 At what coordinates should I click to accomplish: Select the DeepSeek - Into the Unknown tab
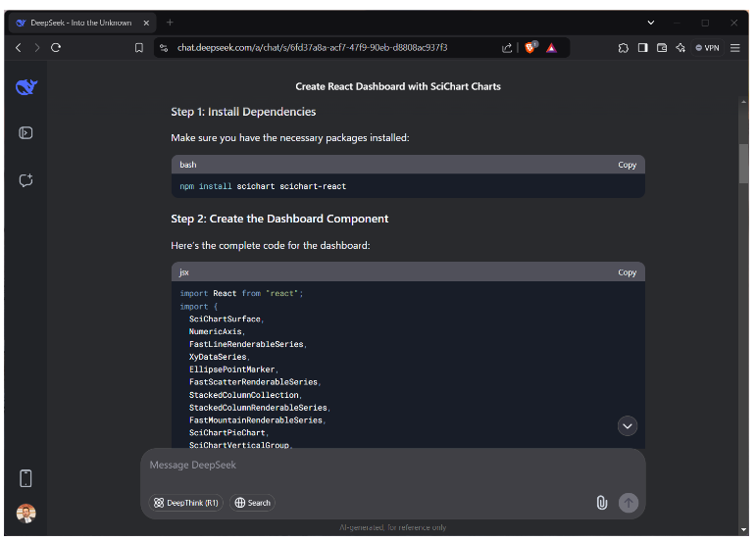tap(81, 23)
